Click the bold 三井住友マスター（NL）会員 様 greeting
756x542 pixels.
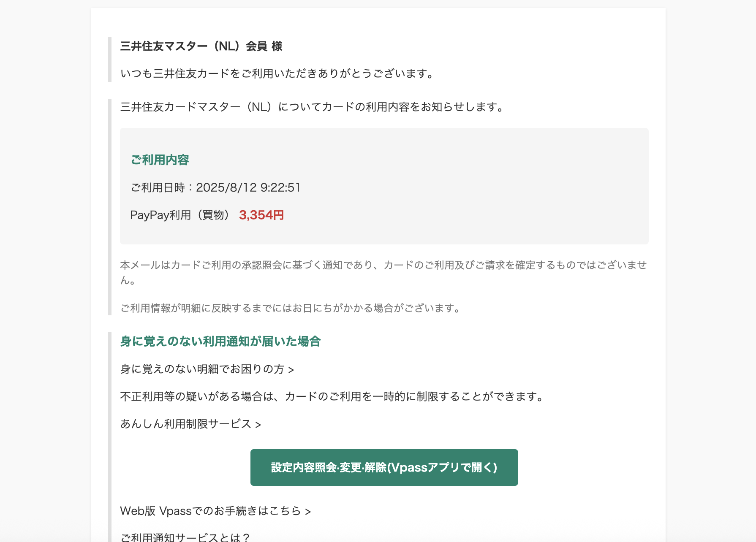tap(201, 46)
